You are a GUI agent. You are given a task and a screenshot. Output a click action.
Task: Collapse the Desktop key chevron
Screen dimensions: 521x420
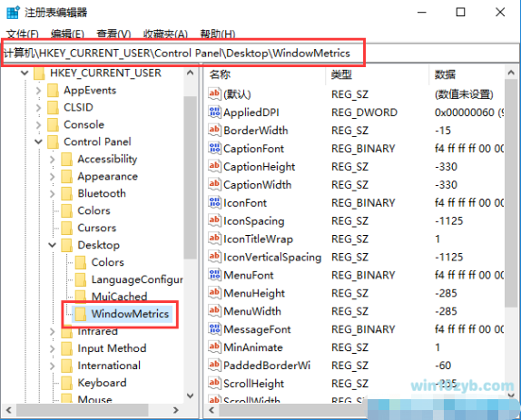52,245
